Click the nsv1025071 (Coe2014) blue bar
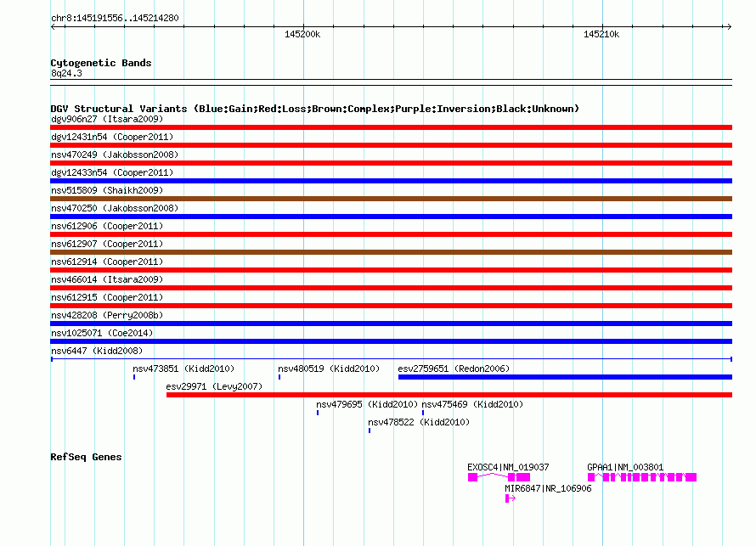The image size is (756, 546). [391, 341]
